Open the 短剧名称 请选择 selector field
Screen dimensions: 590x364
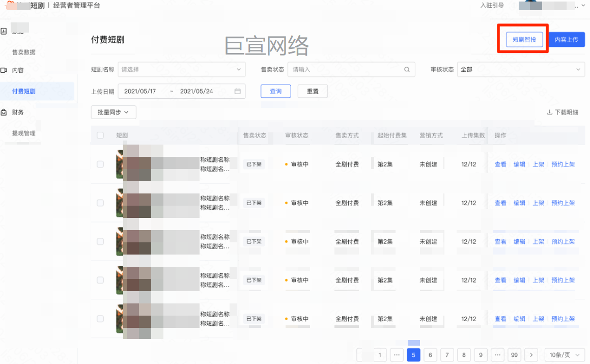[181, 69]
